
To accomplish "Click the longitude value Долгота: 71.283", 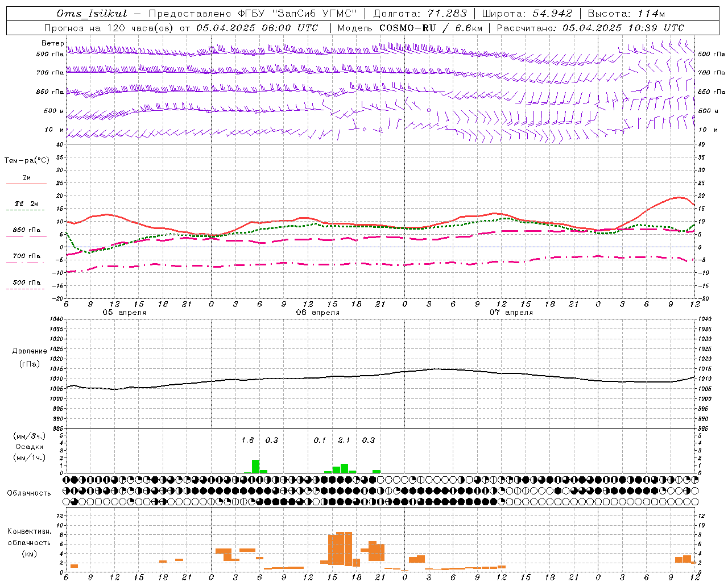I will (x=420, y=14).
